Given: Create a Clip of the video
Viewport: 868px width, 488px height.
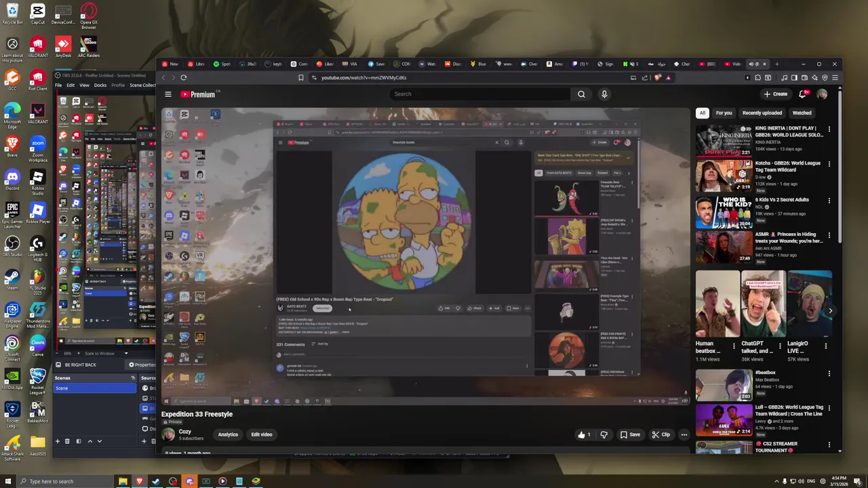Looking at the screenshot, I should (x=661, y=434).
